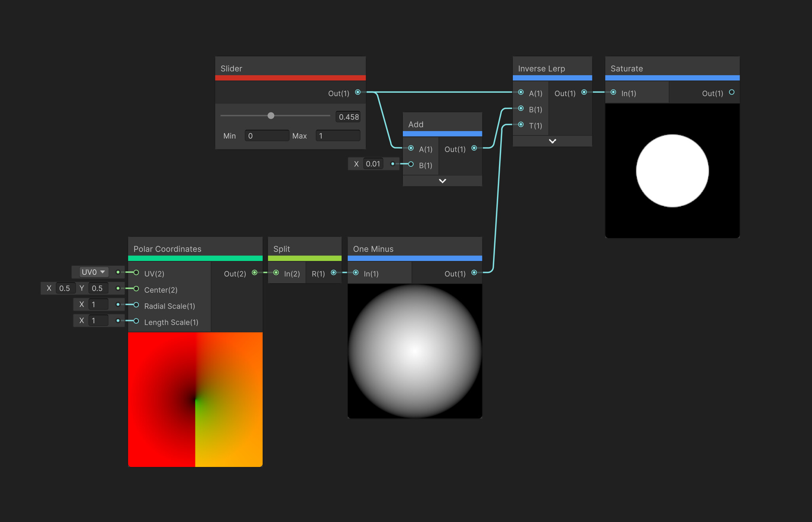Click the Out(1) port on the Add node
The image size is (812, 522).
click(x=474, y=148)
